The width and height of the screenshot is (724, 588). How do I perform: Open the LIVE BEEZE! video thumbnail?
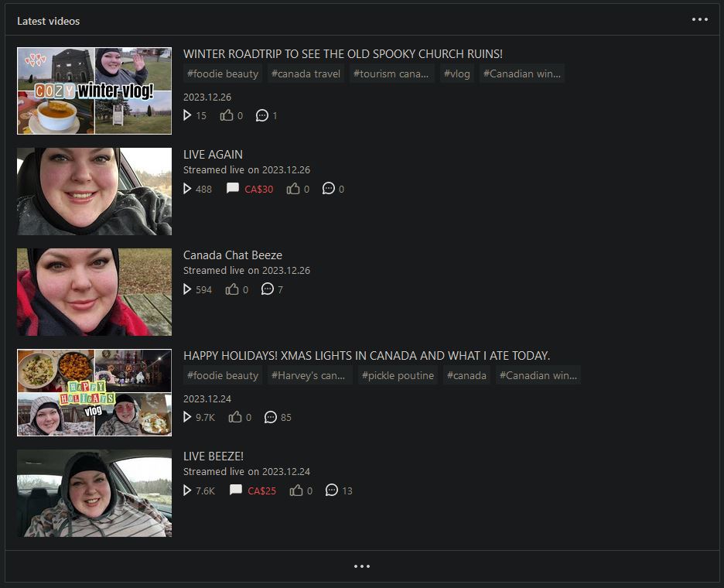click(x=94, y=494)
